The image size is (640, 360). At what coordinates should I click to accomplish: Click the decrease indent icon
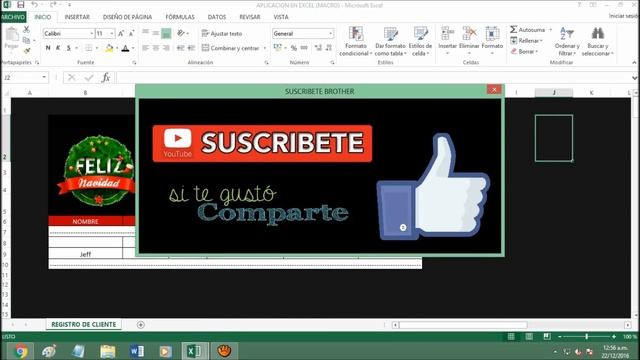(180, 48)
